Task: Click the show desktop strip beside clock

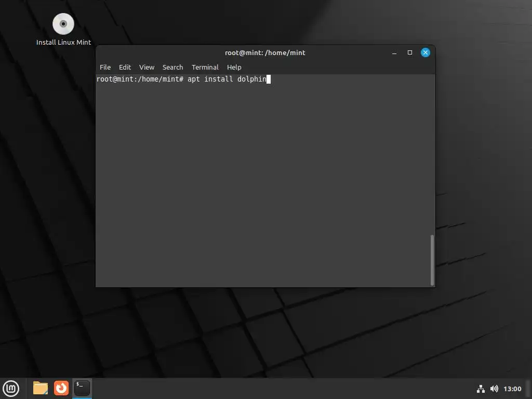Action: (528, 389)
